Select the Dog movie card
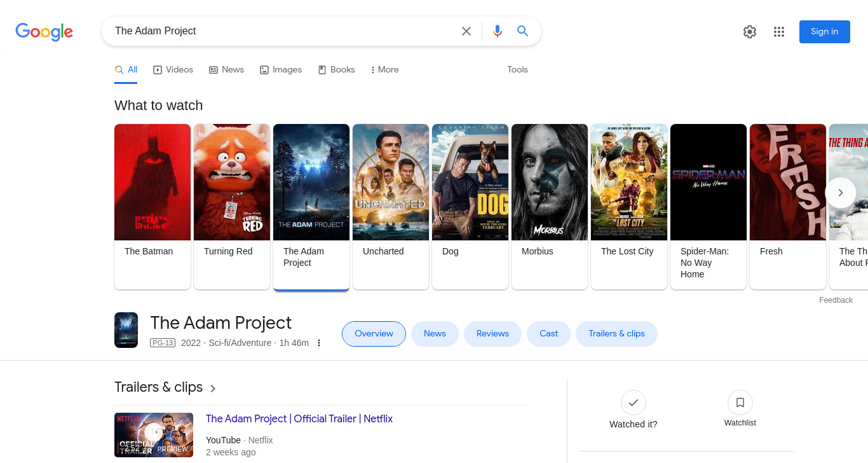 (x=470, y=206)
